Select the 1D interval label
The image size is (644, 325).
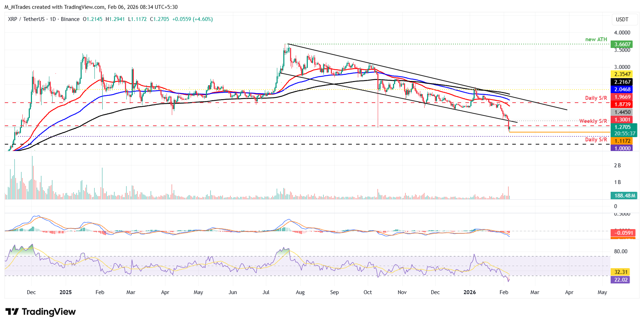pos(53,19)
